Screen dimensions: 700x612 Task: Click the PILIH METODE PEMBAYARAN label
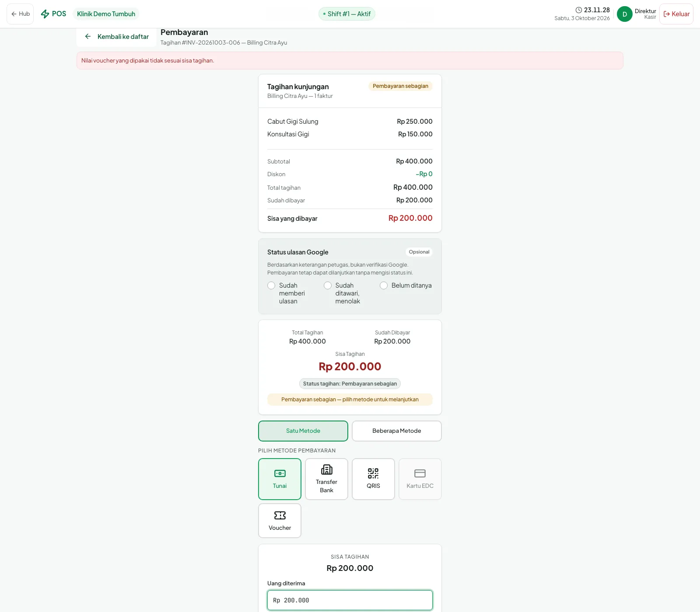(297, 451)
